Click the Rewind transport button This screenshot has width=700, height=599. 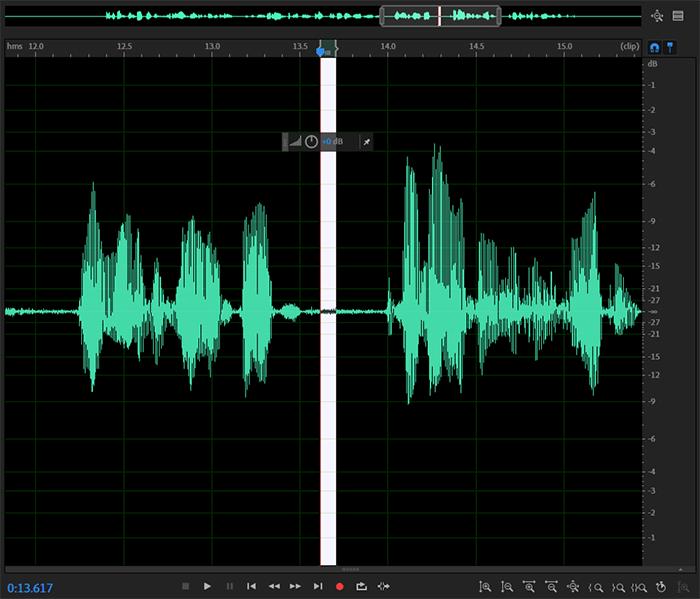tap(273, 586)
